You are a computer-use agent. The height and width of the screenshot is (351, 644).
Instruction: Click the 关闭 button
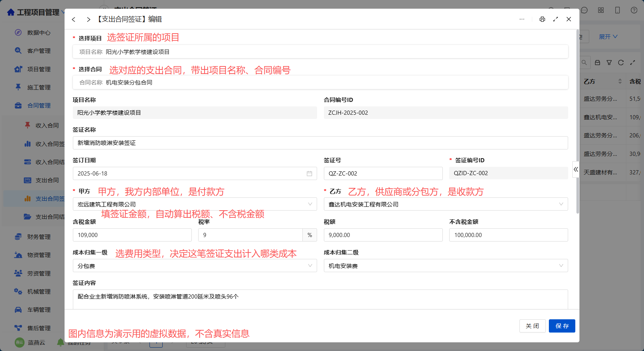coord(533,326)
